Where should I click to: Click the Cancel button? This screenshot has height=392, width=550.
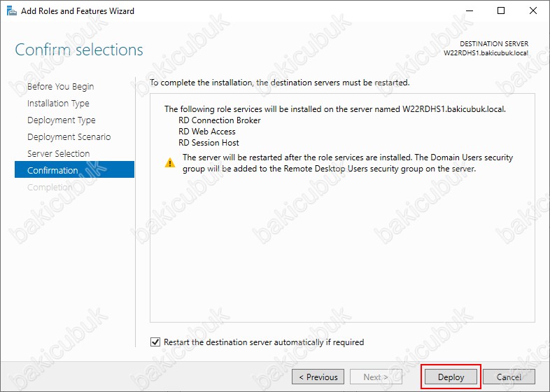tap(509, 377)
